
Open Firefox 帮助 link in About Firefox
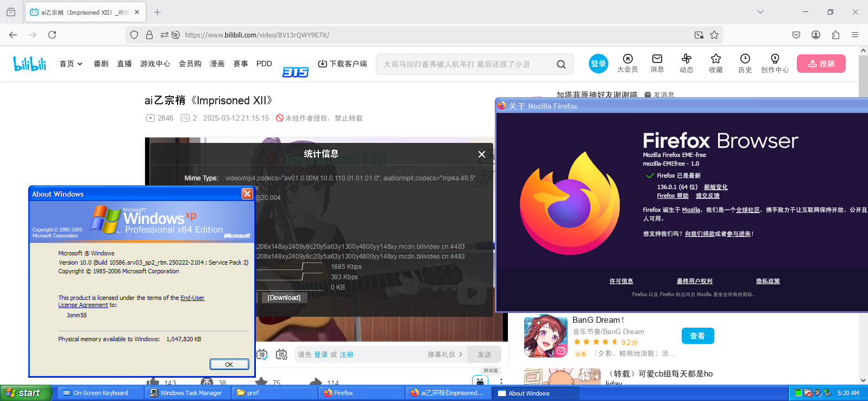point(672,196)
